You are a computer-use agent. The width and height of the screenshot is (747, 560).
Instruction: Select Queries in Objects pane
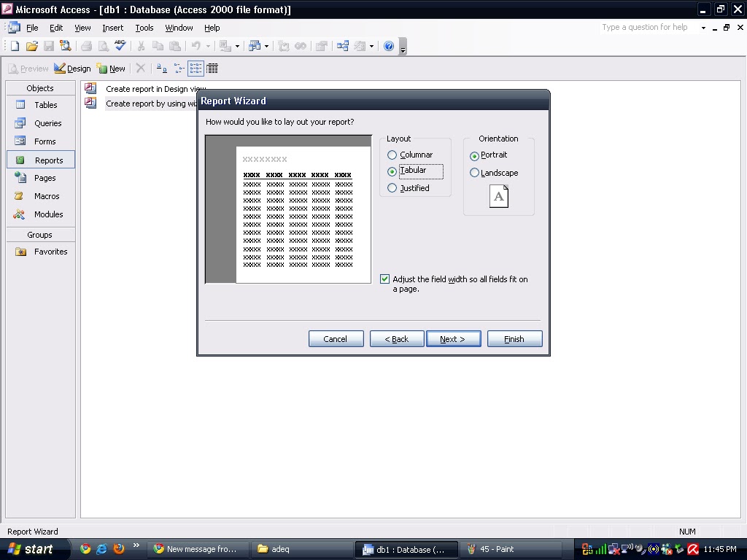[41, 123]
